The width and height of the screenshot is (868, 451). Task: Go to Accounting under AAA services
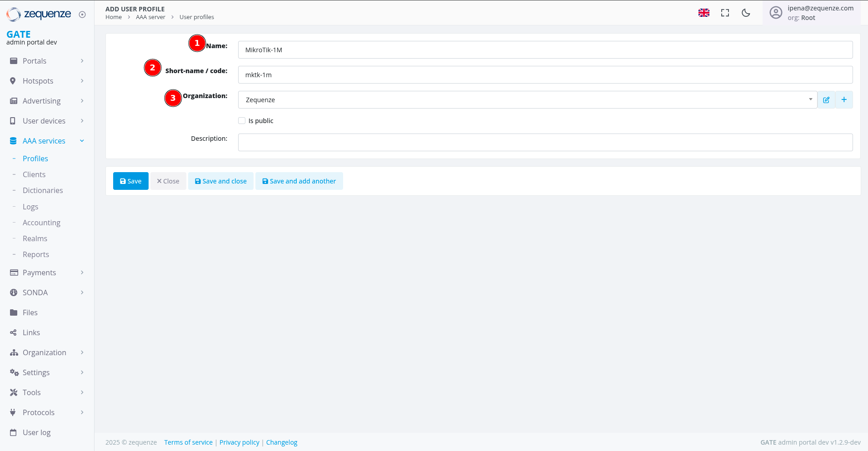(41, 223)
